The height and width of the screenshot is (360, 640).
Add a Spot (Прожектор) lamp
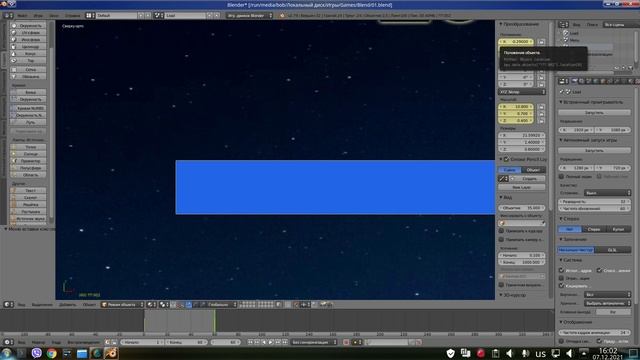click(x=28, y=161)
